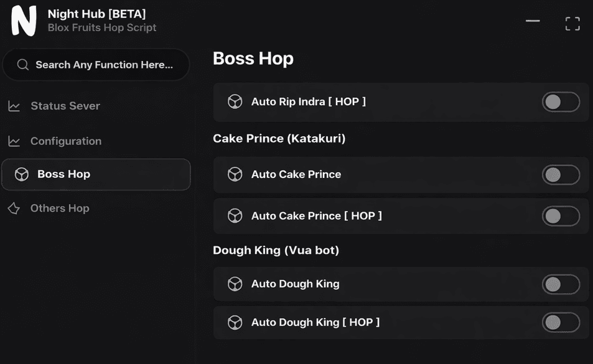Focus the Search Any Function field
The height and width of the screenshot is (364, 593).
pyautogui.click(x=104, y=65)
